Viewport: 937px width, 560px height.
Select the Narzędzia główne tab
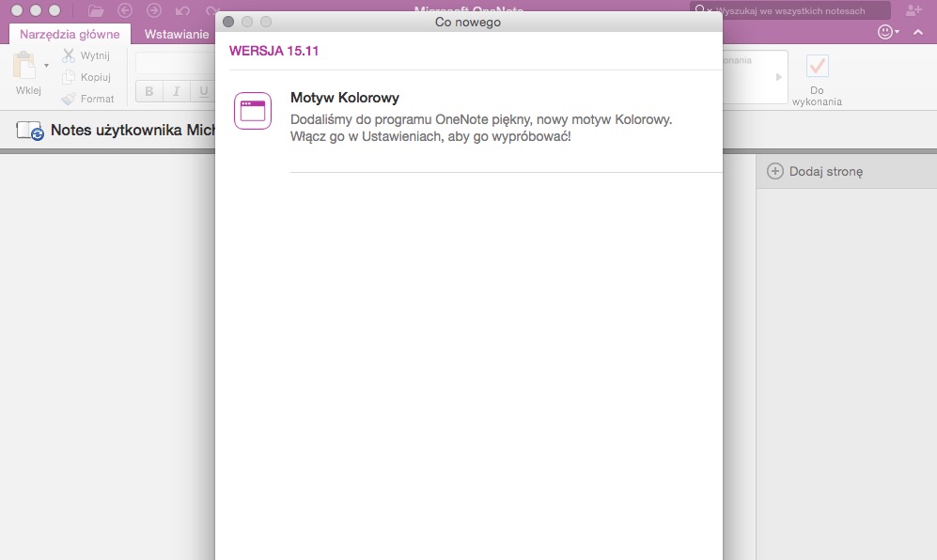(70, 34)
